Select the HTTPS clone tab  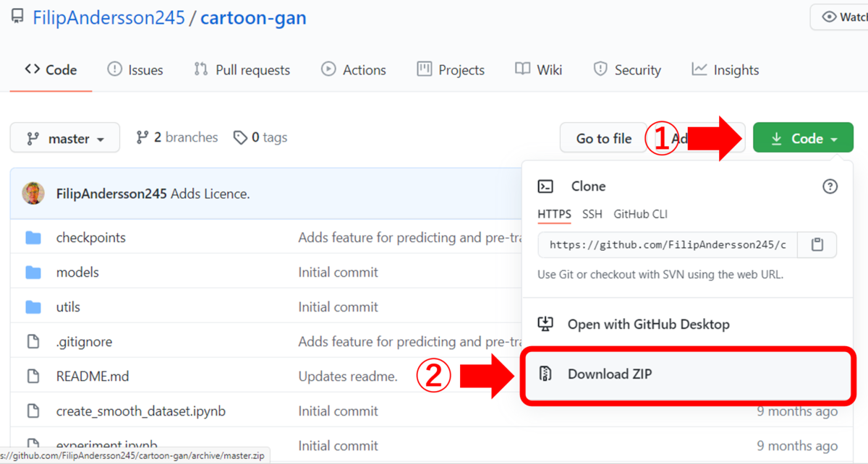click(554, 214)
